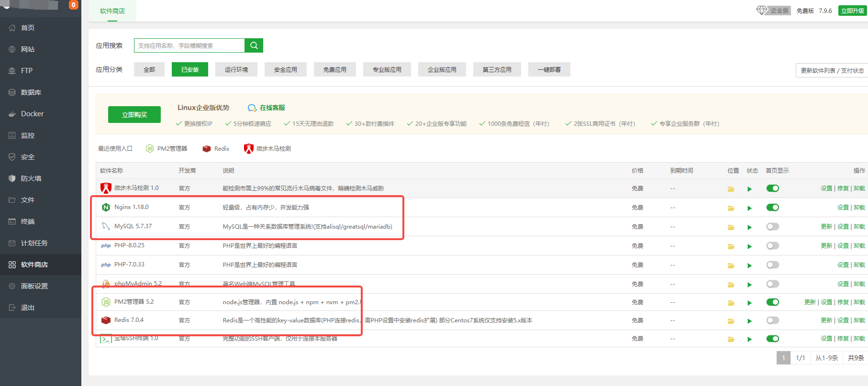Click 修复 for PM2管理器 5.2
Screen dimensions: 868x386
click(x=843, y=302)
